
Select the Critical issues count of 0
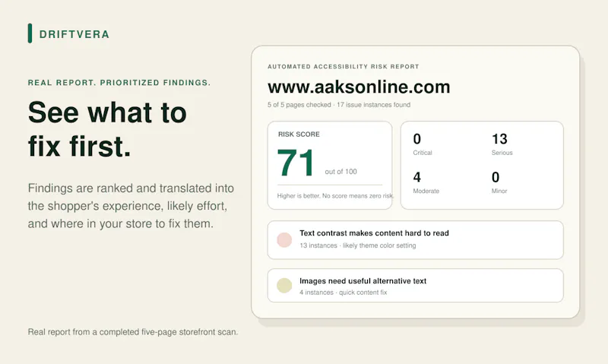[416, 139]
